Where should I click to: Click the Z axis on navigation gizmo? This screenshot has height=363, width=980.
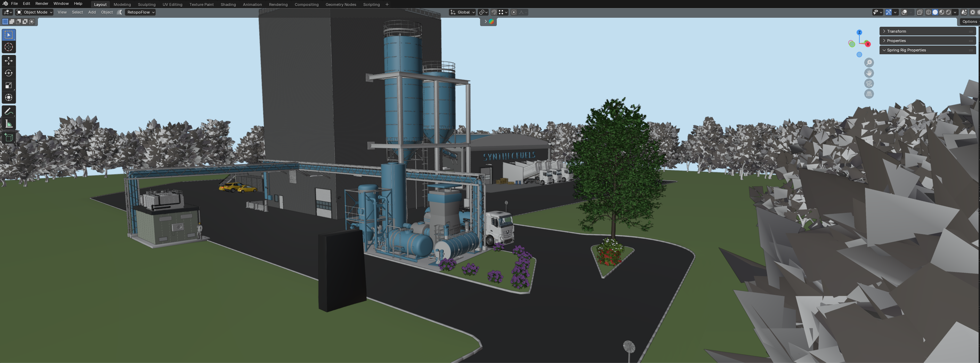click(x=859, y=32)
